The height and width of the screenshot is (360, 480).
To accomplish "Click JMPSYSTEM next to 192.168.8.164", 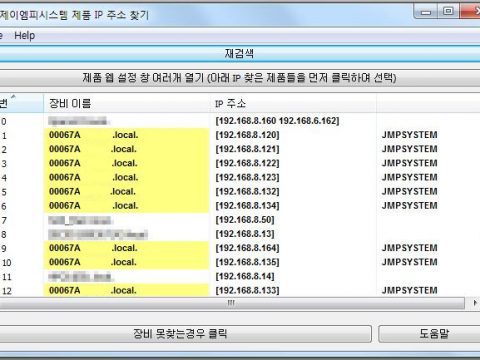I will coord(410,248).
